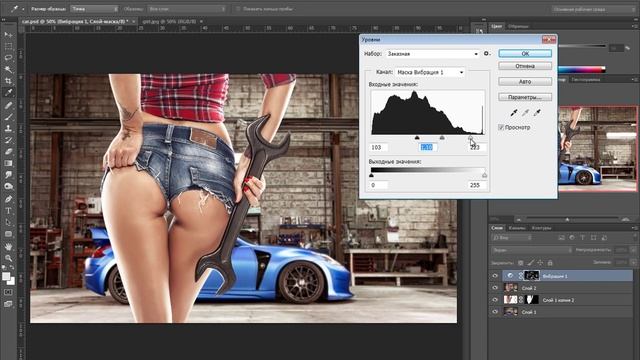Screen dimensions: 640x360
Task: Select the Eraser tool
Action: (x=8, y=151)
